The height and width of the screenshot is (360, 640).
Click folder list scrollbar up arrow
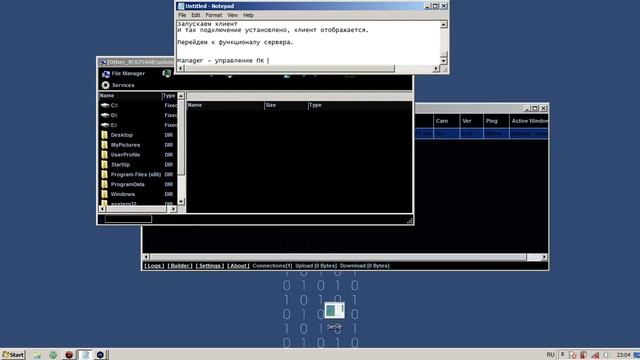click(181, 96)
